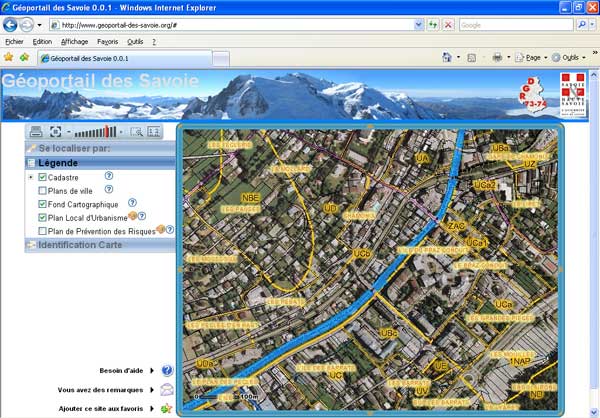Open help for Fond Cartographique layer
Screen dimensions: 600x418
click(x=132, y=202)
